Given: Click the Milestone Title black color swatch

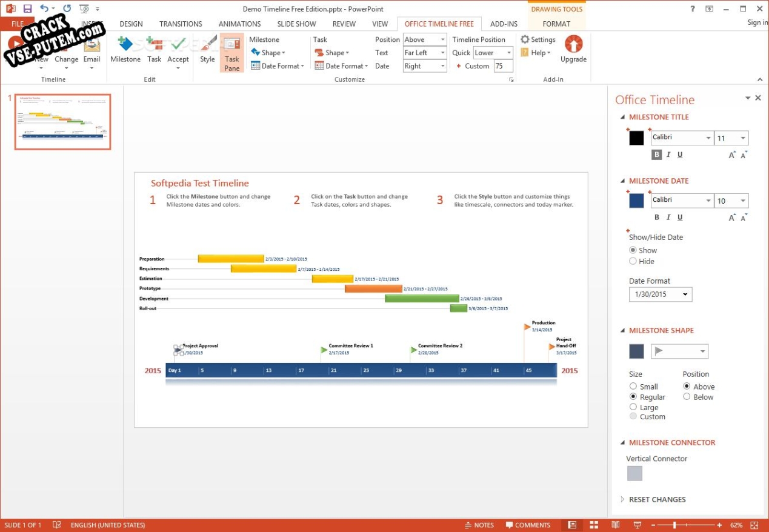Looking at the screenshot, I should tap(636, 138).
